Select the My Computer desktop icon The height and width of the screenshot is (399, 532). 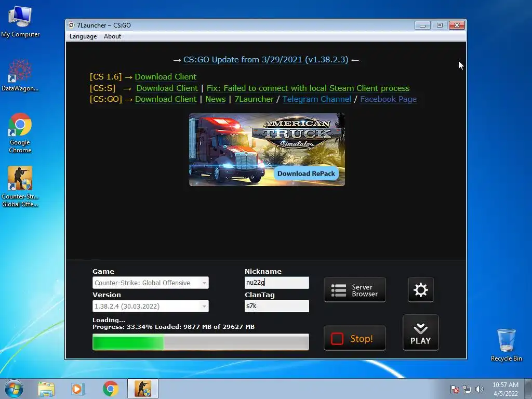[x=20, y=21]
